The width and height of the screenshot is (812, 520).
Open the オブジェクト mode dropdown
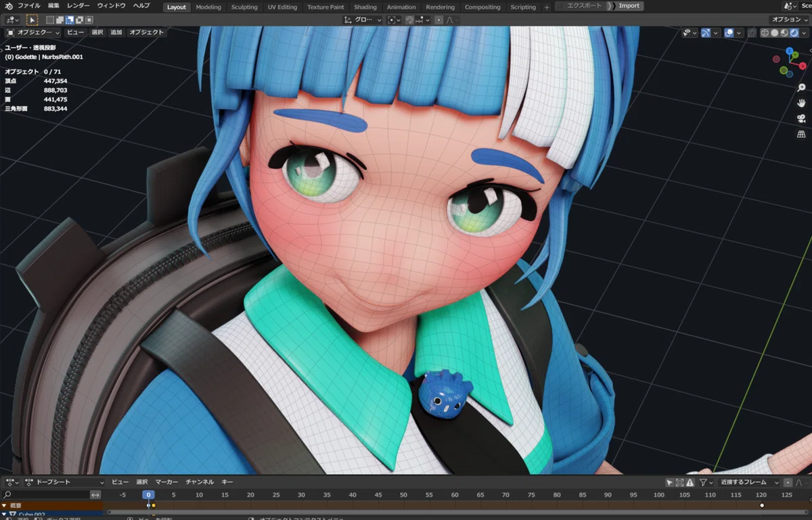[33, 32]
